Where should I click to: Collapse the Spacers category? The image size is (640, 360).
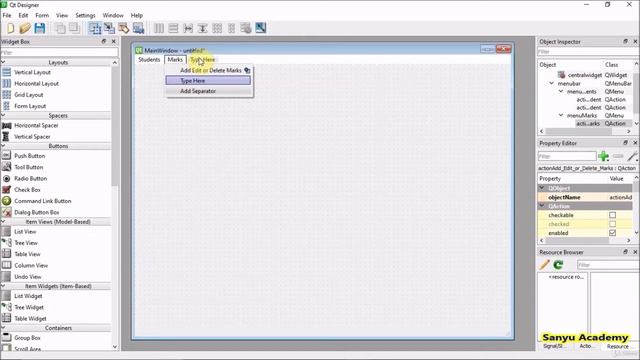pos(3,116)
